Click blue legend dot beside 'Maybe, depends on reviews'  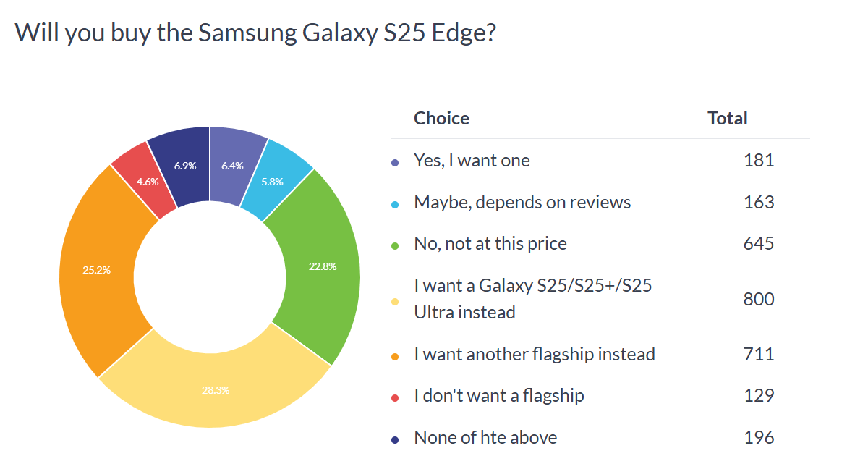pyautogui.click(x=394, y=204)
